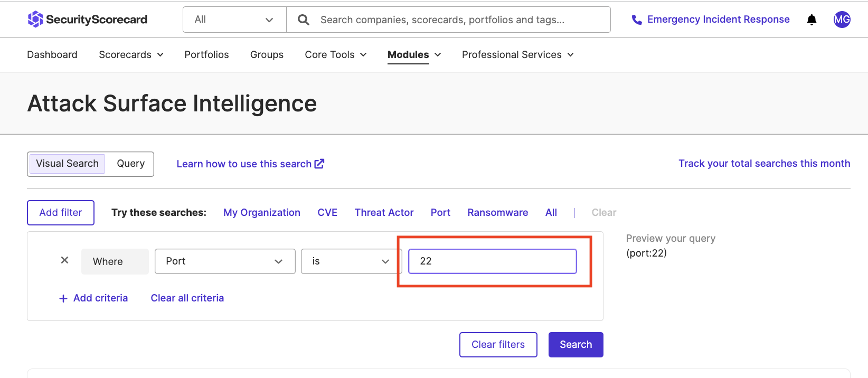Click the Attack Surface Intelligence heading
This screenshot has width=868, height=378.
pyautogui.click(x=172, y=103)
